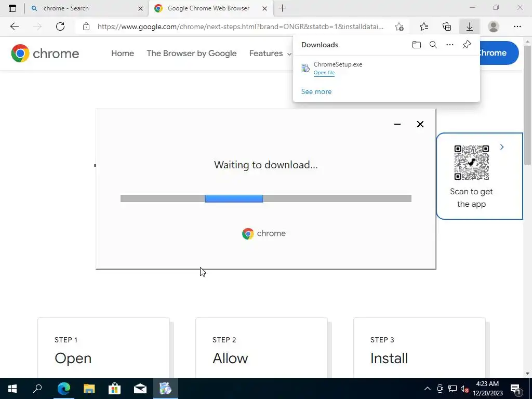This screenshot has width=532, height=399.
Task: Click the Waiting to download text
Action: tap(265, 165)
